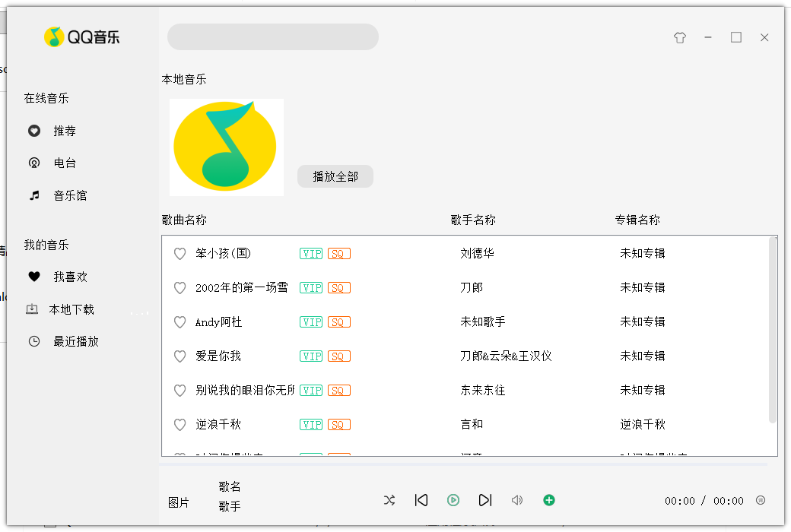Screen dimensions: 791x532
Task: Click the VIP badge on 爱是你我
Action: [x=311, y=356]
